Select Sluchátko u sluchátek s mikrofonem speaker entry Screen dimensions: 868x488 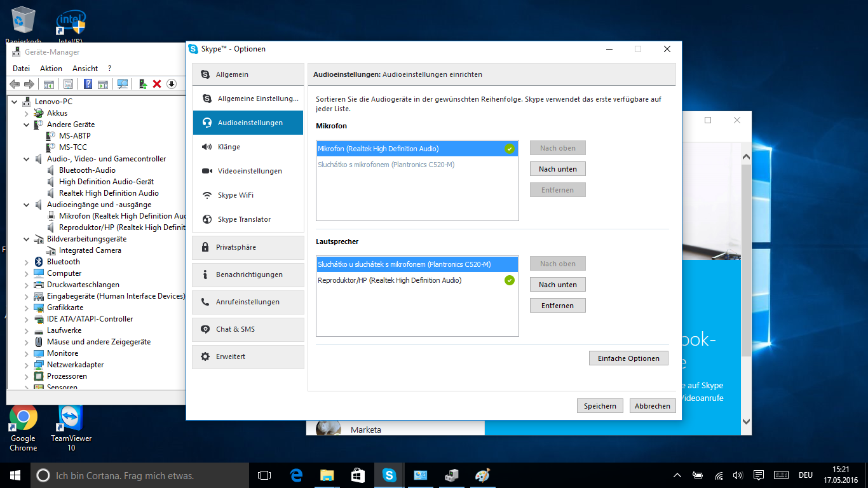pos(417,264)
